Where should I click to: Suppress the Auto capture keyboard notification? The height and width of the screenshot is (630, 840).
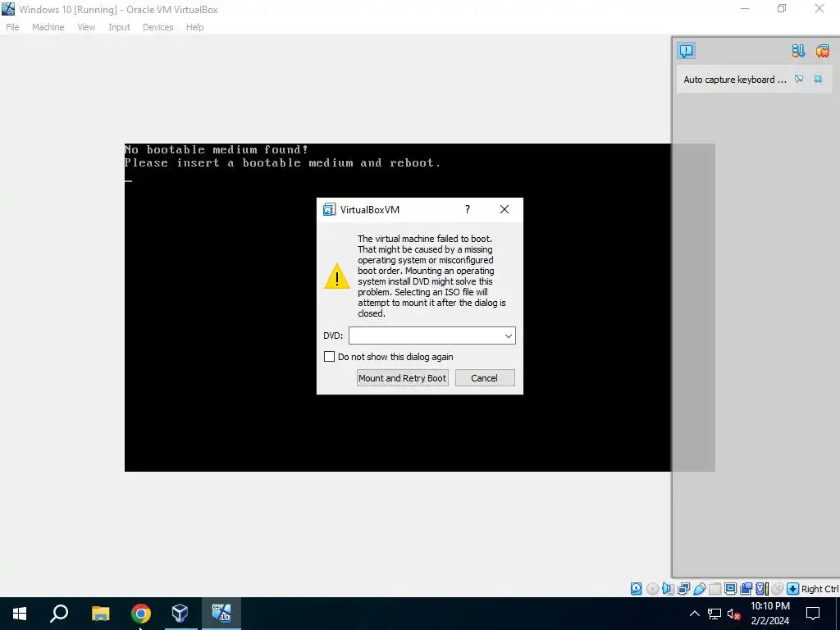pyautogui.click(x=799, y=80)
